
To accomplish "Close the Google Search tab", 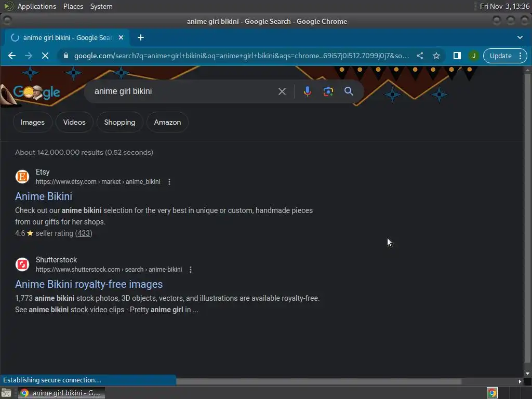I will coord(121,37).
